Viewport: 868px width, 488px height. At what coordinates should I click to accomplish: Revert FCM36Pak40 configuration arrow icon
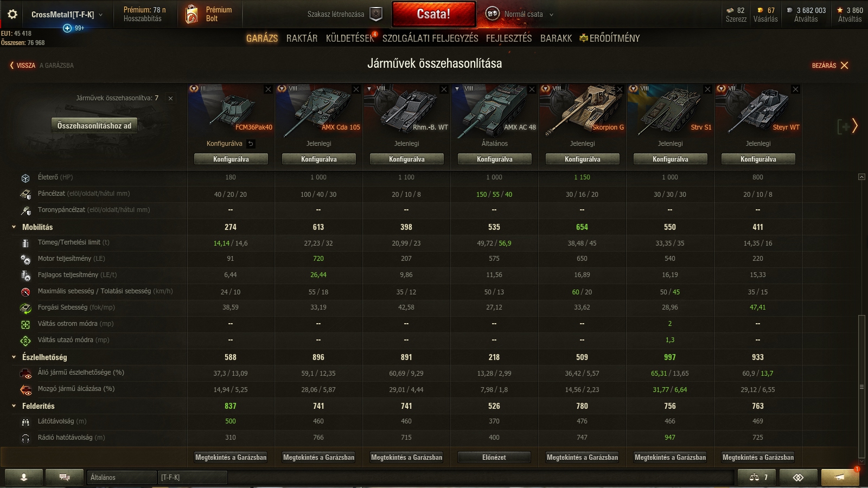tap(251, 144)
